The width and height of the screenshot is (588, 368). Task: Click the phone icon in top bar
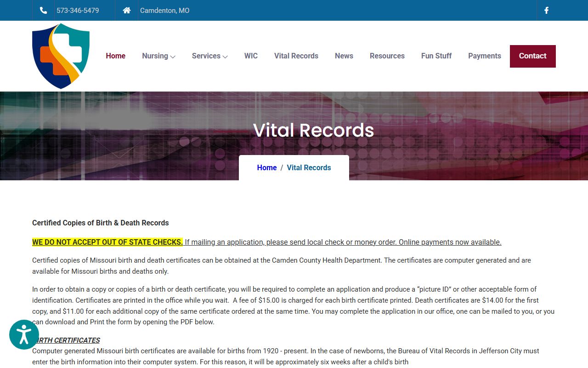(43, 10)
